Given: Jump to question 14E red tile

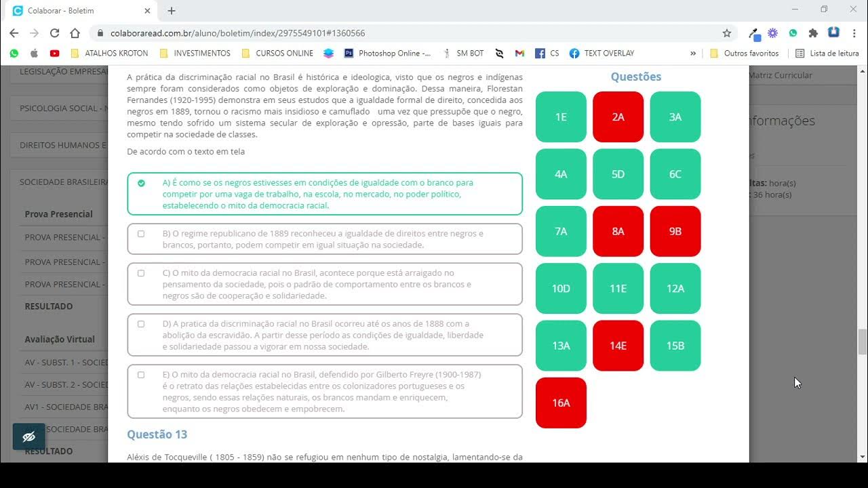Looking at the screenshot, I should (x=618, y=346).
